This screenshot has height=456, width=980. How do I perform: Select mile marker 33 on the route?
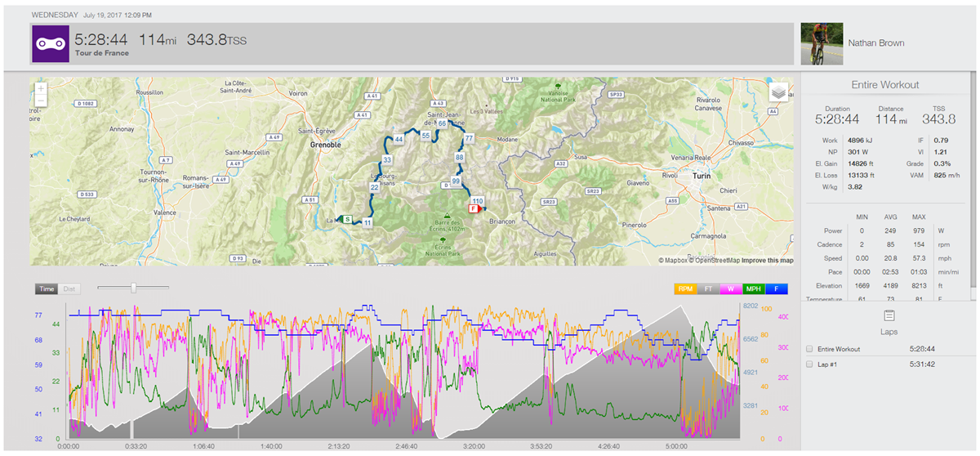click(x=387, y=159)
